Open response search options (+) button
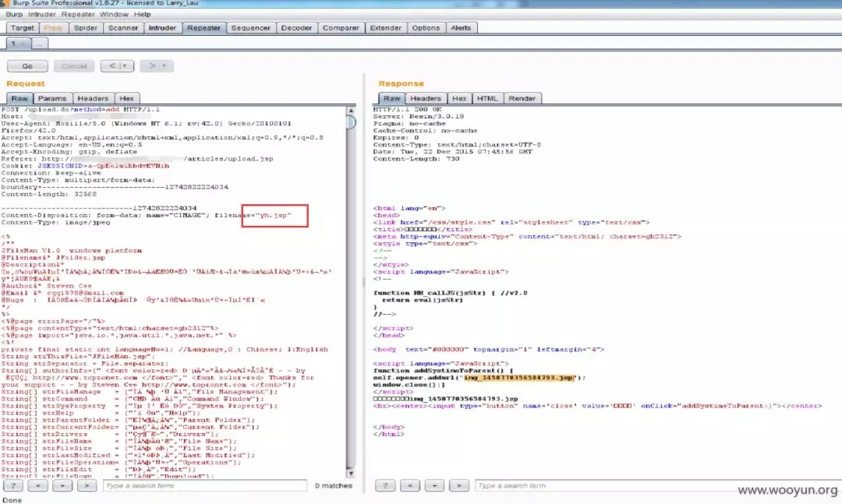 point(434,485)
